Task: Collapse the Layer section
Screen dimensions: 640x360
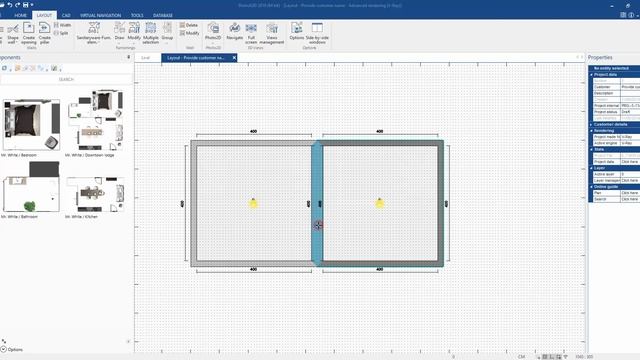Action: pyautogui.click(x=591, y=168)
